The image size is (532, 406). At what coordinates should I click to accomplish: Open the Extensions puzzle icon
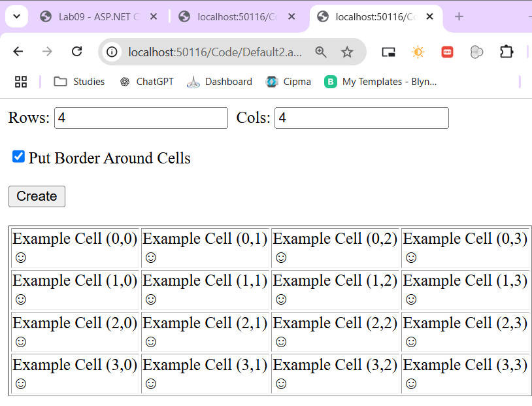(x=507, y=52)
